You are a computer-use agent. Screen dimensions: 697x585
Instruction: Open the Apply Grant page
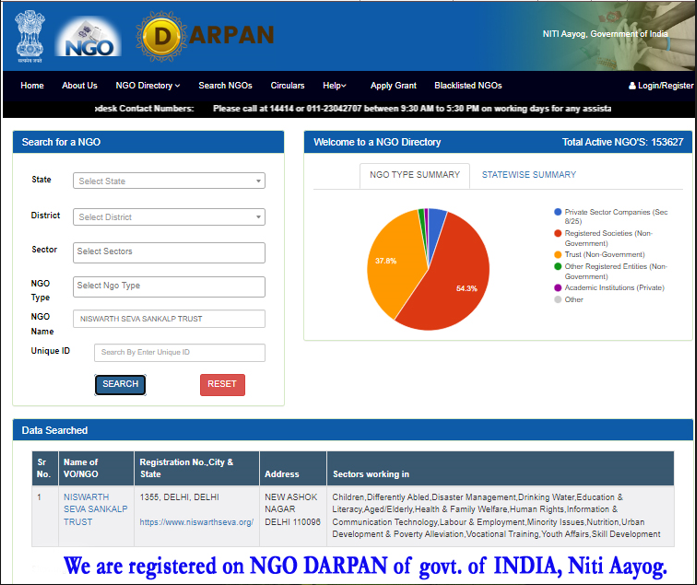point(393,85)
